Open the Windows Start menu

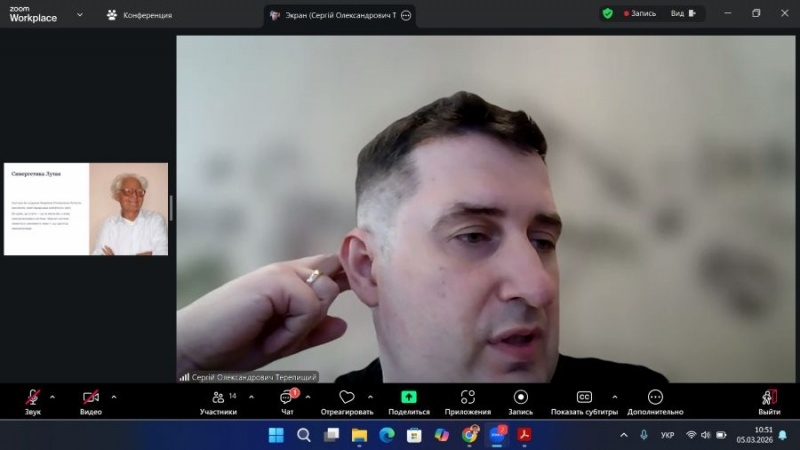276,435
